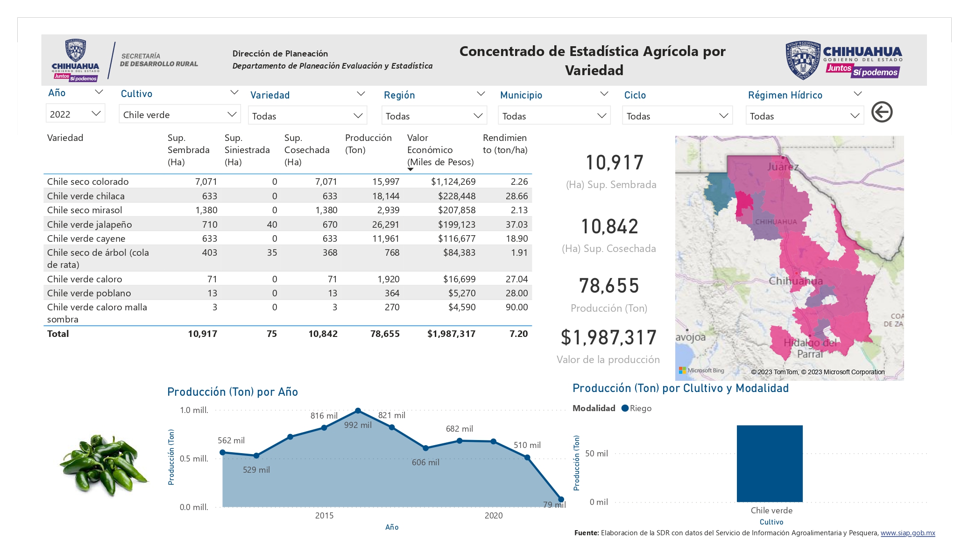Image resolution: width=969 pixels, height=560 pixels.
Task: Click the Microsoft Bing logo on map
Action: pos(701,371)
